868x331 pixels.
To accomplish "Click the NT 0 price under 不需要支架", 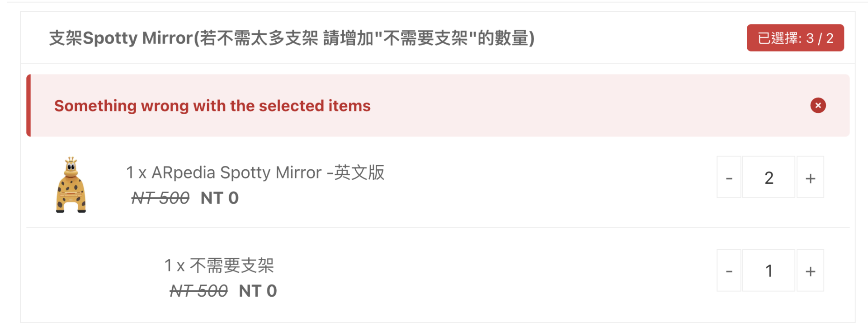I will click(x=258, y=291).
